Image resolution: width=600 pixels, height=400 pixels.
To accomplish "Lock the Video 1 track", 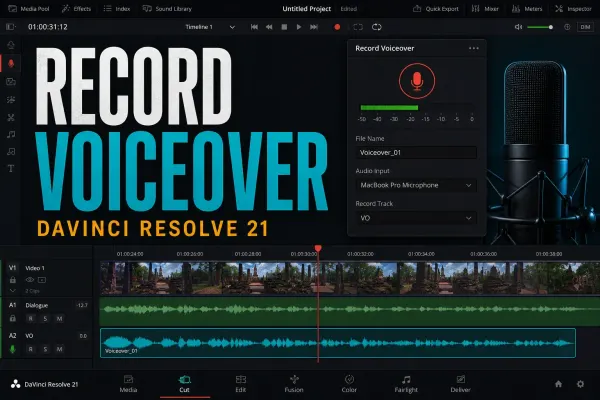I will [13, 280].
